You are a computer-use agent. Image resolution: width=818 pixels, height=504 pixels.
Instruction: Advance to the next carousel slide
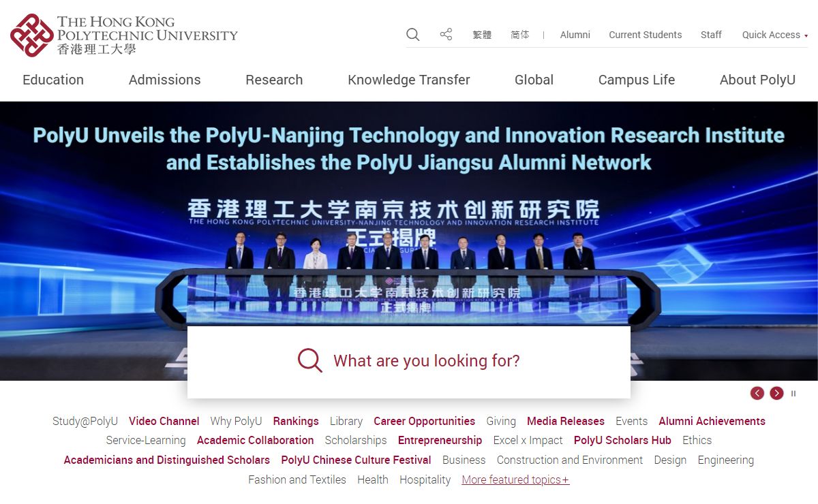click(776, 393)
